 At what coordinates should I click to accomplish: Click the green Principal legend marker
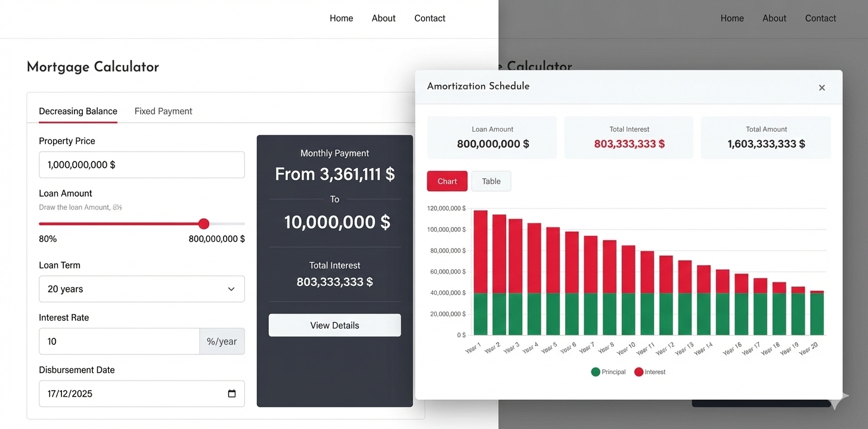click(x=596, y=372)
